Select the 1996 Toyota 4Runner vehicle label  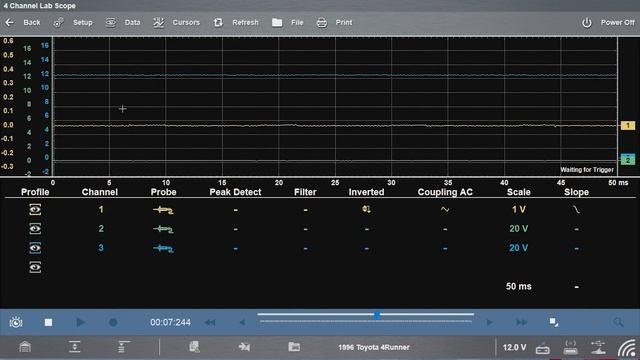point(373,347)
